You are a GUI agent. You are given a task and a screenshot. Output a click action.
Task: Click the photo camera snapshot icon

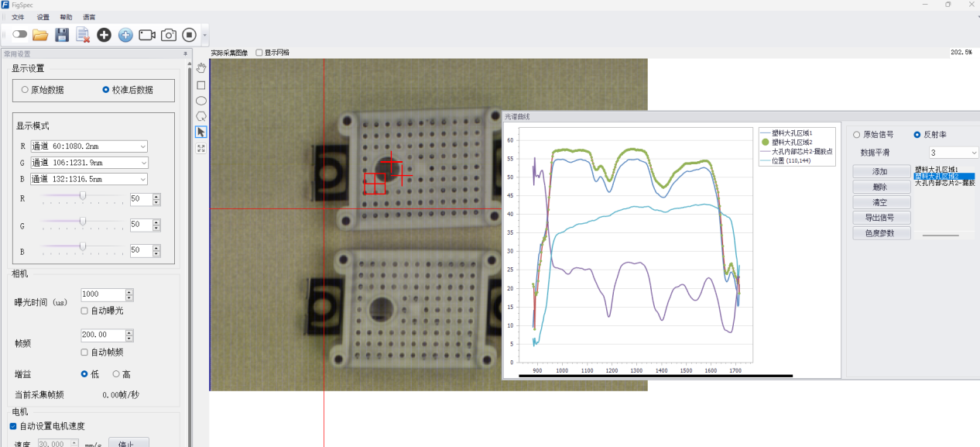pyautogui.click(x=168, y=35)
